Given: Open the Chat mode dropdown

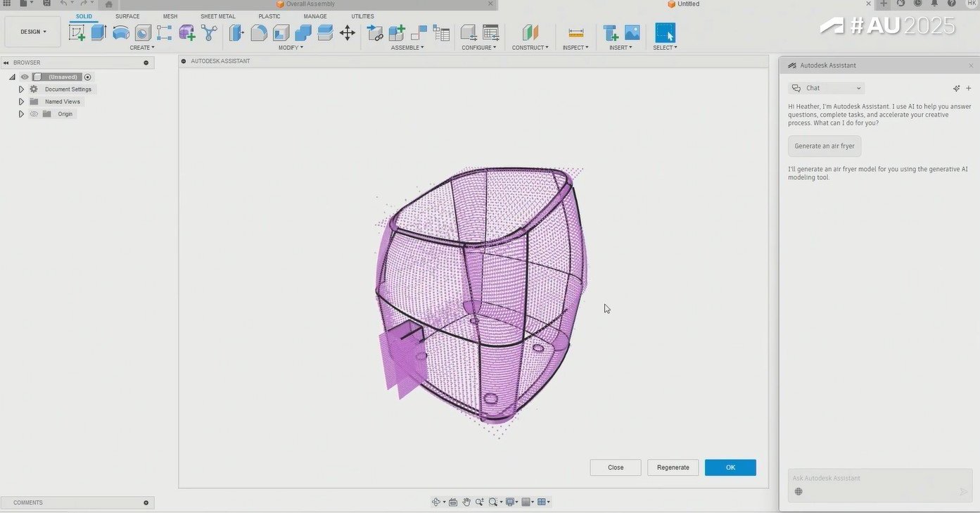Looking at the screenshot, I should pyautogui.click(x=827, y=88).
